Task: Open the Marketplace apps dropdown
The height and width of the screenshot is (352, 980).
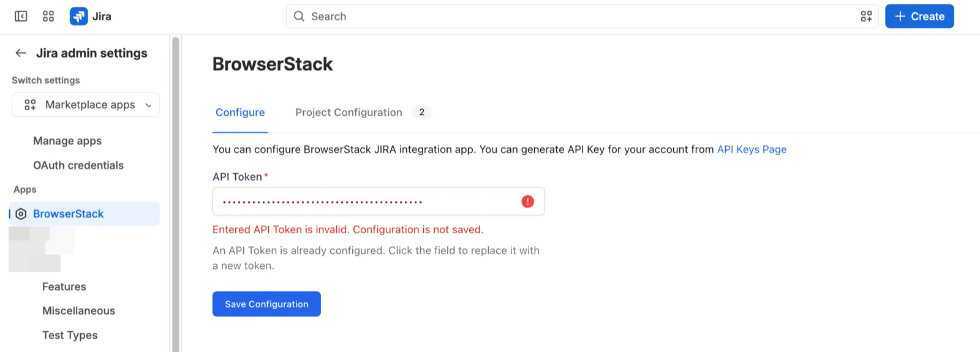Action: (x=86, y=105)
